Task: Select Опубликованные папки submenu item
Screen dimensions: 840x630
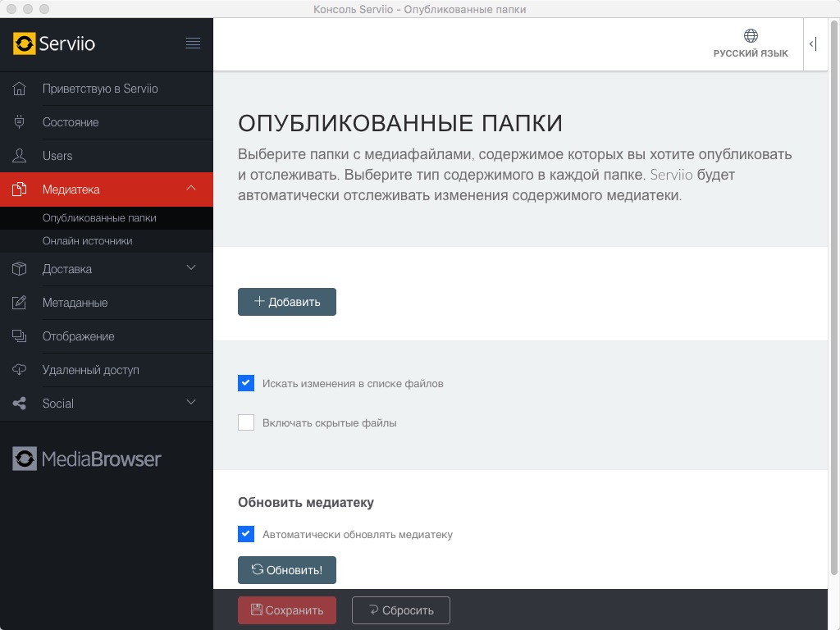Action: (x=98, y=218)
